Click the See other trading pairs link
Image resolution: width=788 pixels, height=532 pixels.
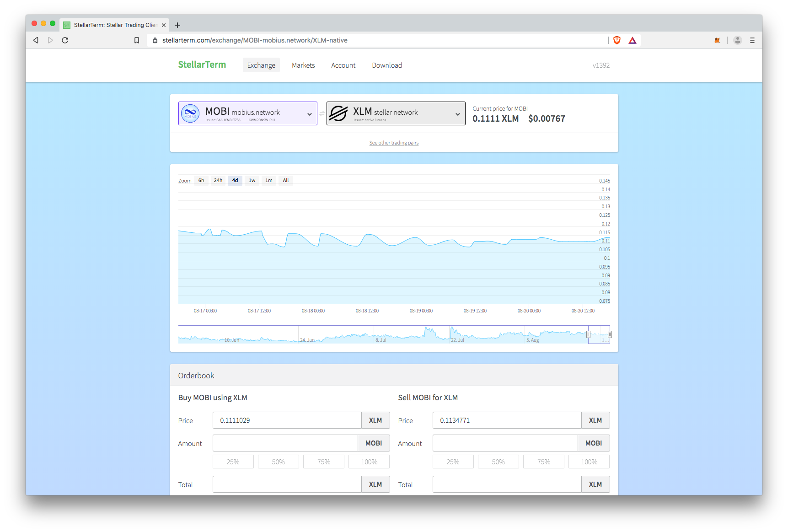coord(394,143)
